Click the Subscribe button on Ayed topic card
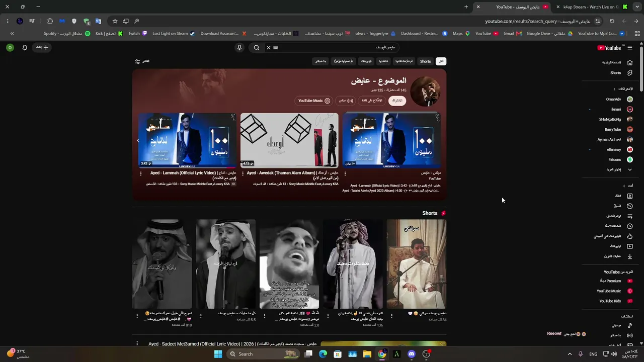This screenshot has height=362, width=644. (397, 101)
